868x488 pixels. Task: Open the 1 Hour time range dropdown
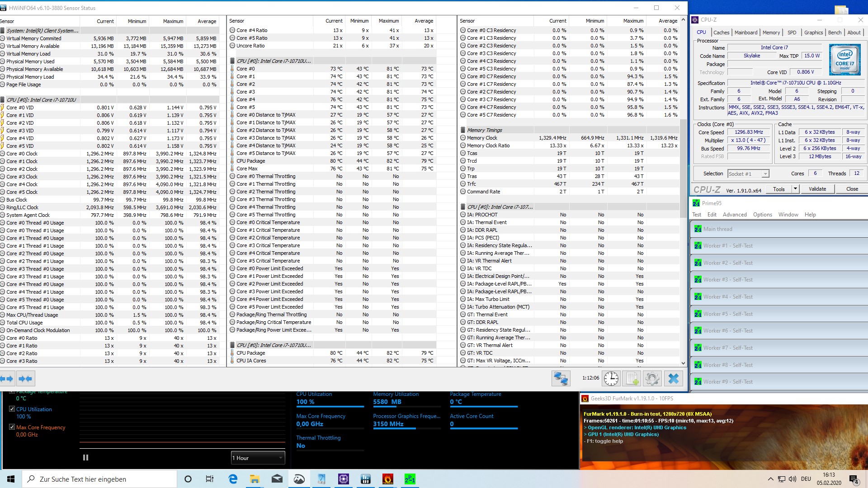(x=258, y=458)
